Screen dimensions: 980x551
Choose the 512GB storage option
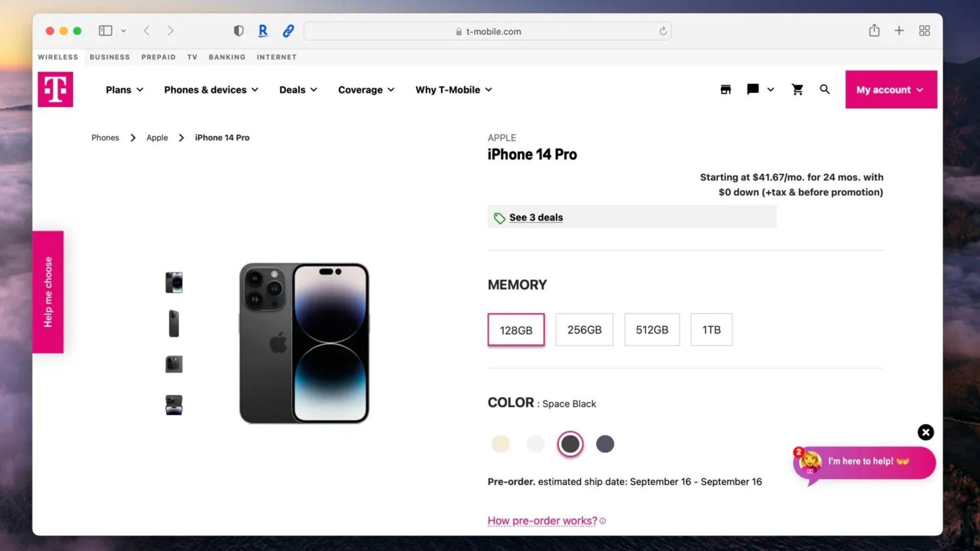652,329
